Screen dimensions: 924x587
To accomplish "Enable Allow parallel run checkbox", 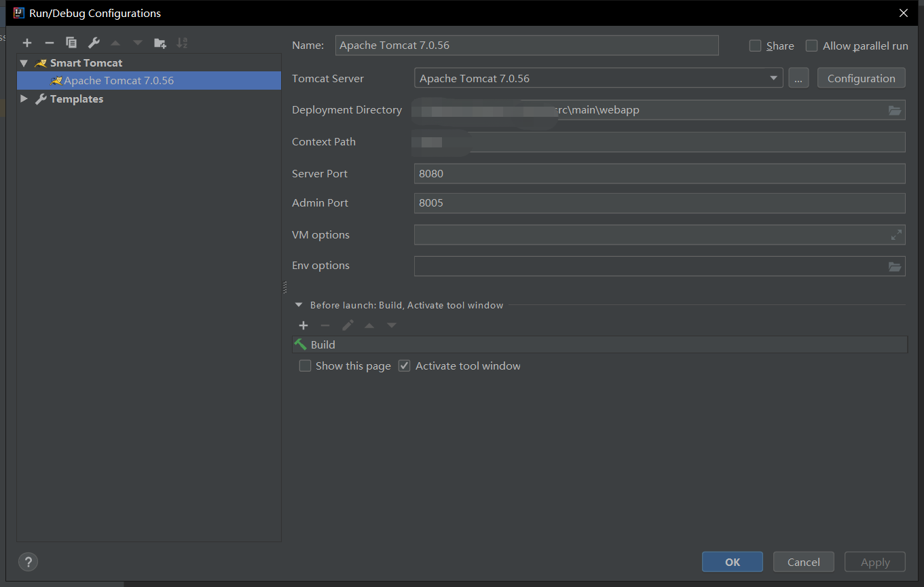I will [811, 46].
